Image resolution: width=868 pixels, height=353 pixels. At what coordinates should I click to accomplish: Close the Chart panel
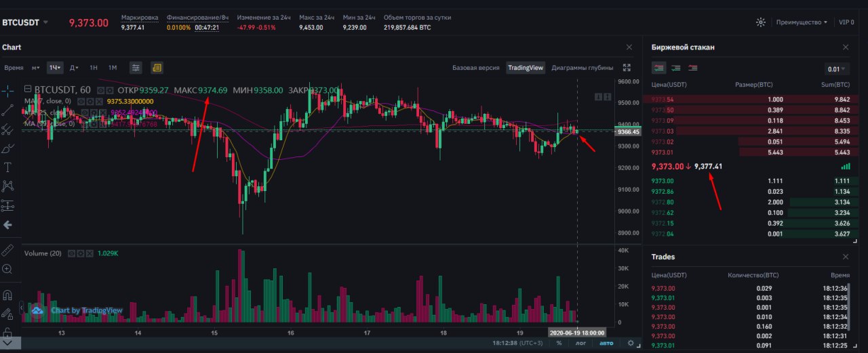(629, 47)
